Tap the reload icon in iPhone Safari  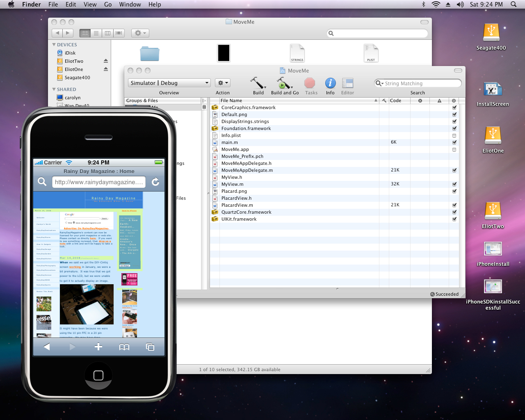tap(155, 182)
